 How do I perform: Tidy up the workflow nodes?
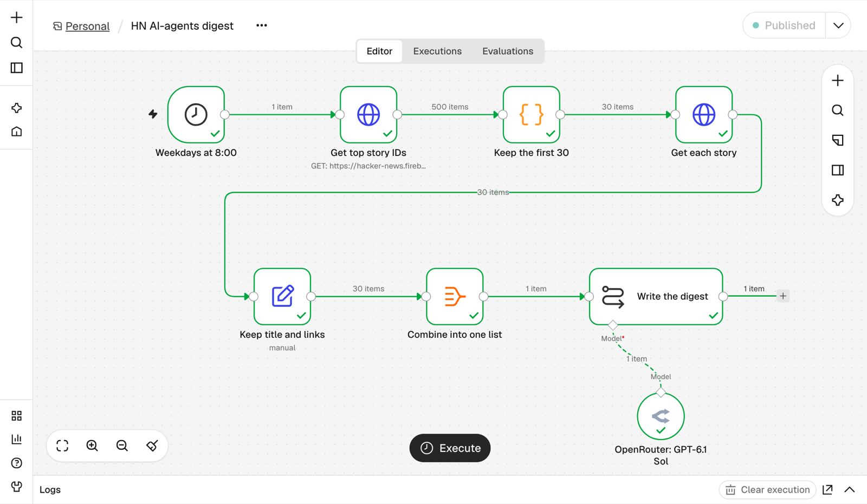click(x=152, y=446)
